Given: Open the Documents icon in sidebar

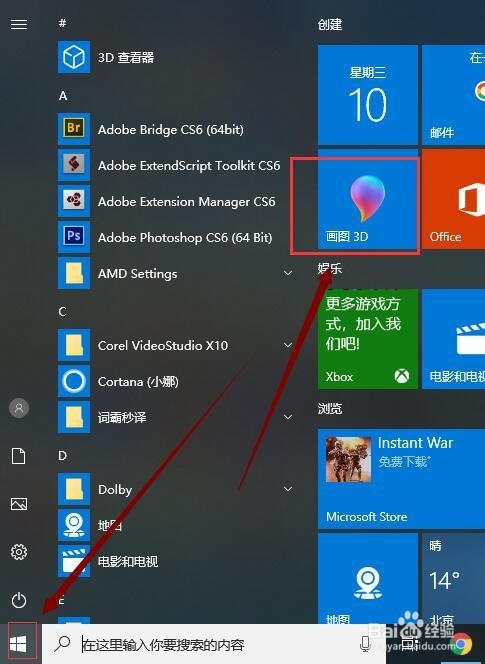Looking at the screenshot, I should 19,456.
